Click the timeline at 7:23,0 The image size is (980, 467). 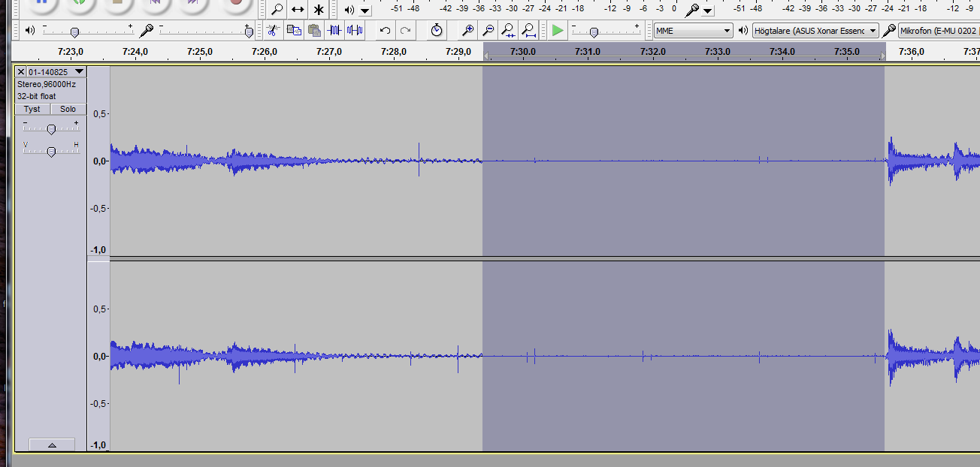(70, 52)
